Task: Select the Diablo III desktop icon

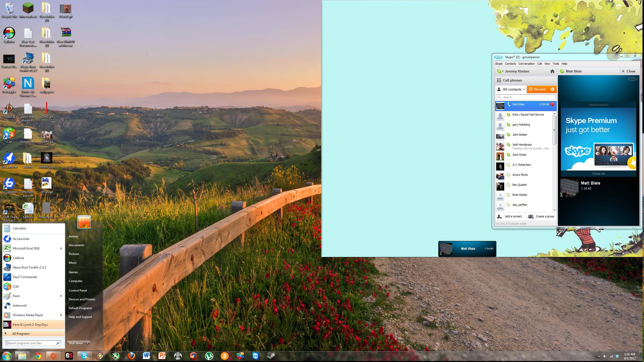Action: [9, 111]
